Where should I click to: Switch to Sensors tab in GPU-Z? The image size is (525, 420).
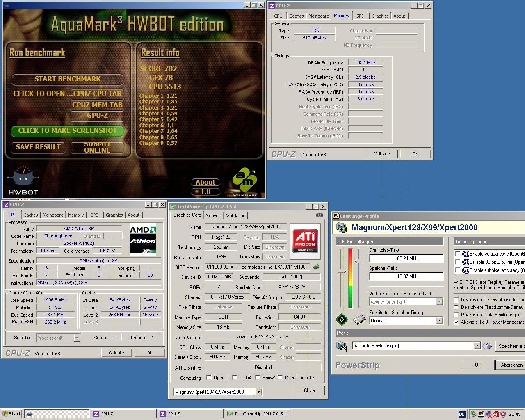click(x=214, y=216)
